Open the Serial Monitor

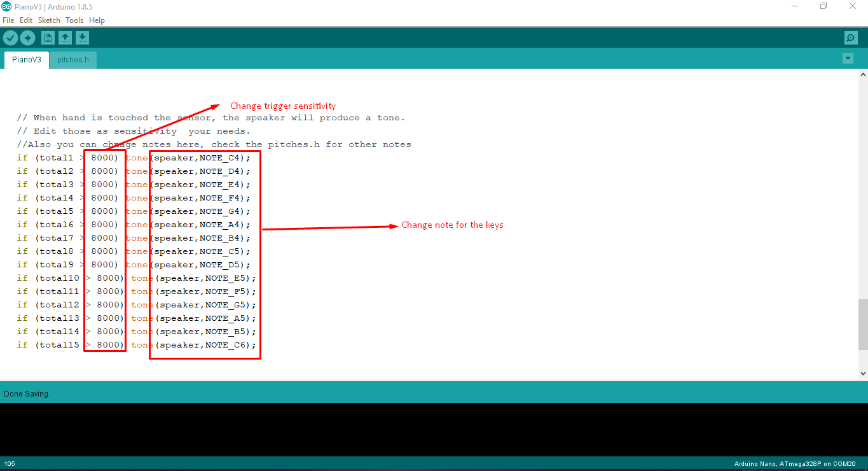coord(851,38)
